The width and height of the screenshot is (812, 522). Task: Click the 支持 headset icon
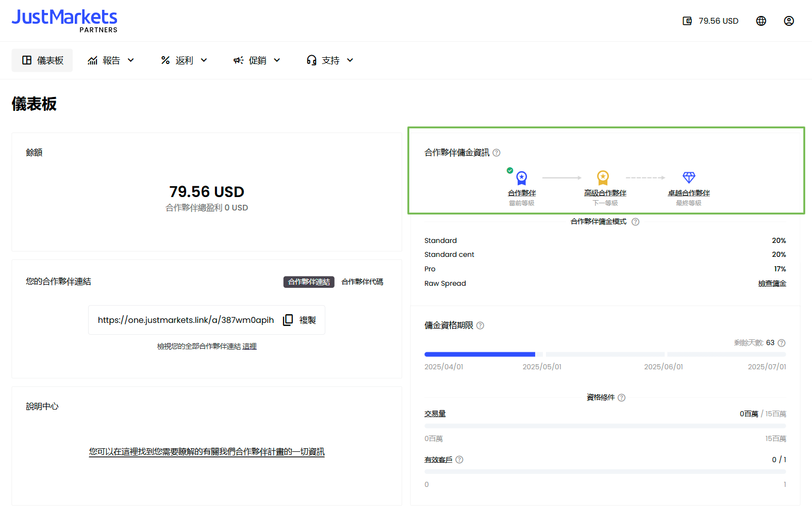pyautogui.click(x=311, y=60)
